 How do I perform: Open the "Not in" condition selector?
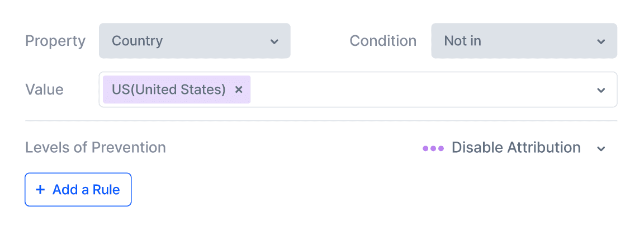coord(524,41)
